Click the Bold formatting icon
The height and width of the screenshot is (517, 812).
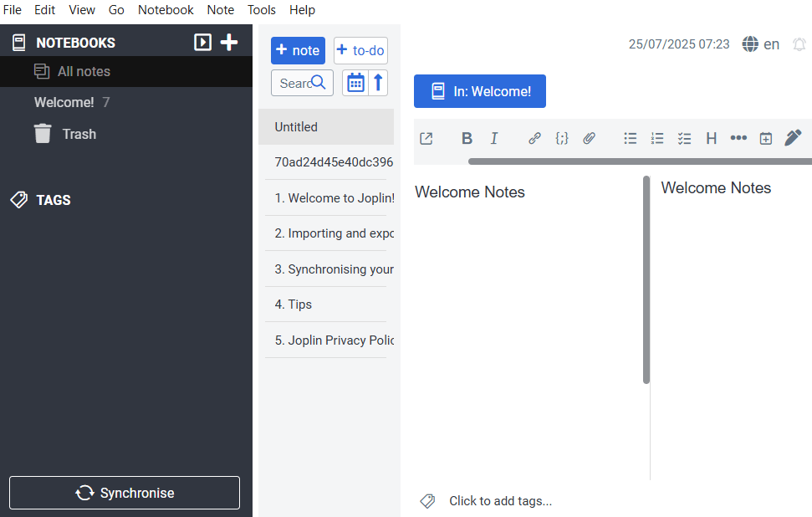tap(467, 139)
